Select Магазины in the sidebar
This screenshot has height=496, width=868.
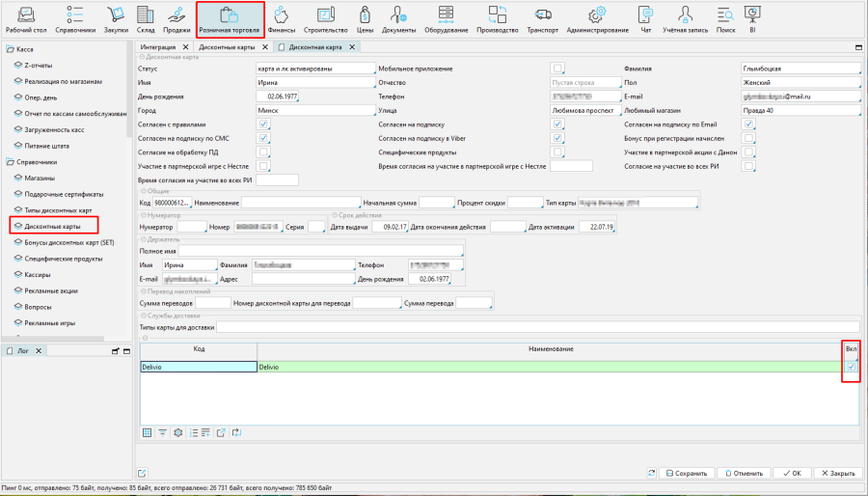pyautogui.click(x=41, y=179)
